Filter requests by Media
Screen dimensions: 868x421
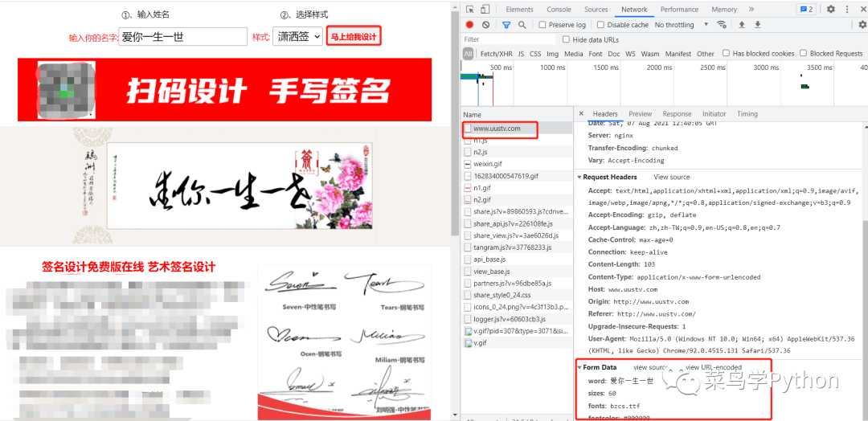574,54
